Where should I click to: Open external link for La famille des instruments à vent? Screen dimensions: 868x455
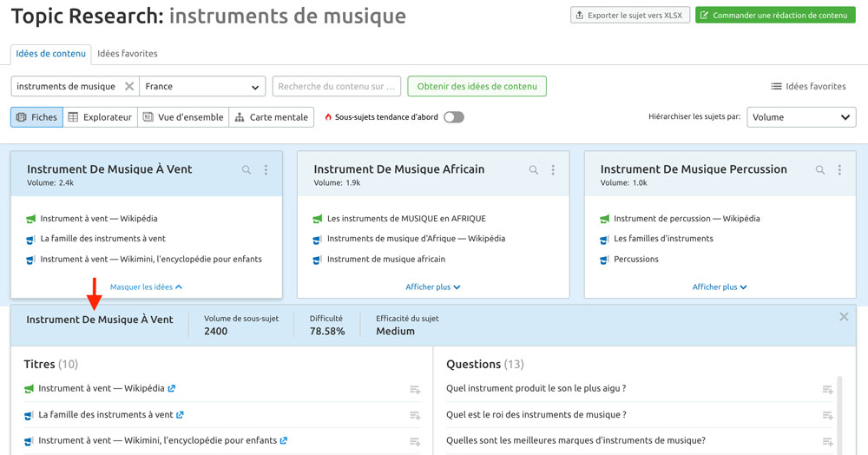coord(180,414)
